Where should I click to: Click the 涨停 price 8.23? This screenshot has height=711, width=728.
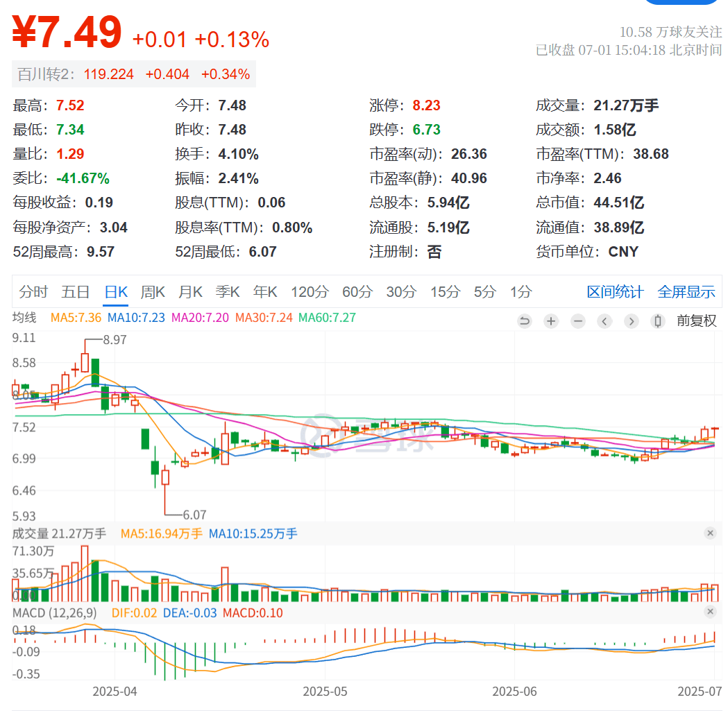click(x=427, y=105)
